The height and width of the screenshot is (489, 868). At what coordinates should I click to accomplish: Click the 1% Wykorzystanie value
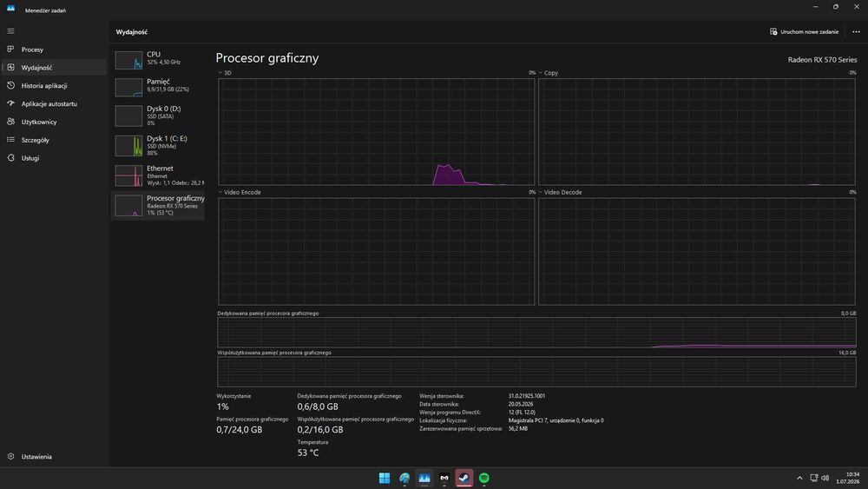click(x=222, y=406)
